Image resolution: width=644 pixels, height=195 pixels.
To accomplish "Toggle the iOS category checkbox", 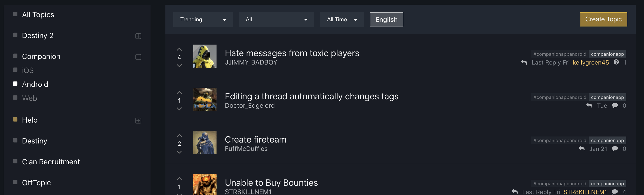I will [x=15, y=70].
